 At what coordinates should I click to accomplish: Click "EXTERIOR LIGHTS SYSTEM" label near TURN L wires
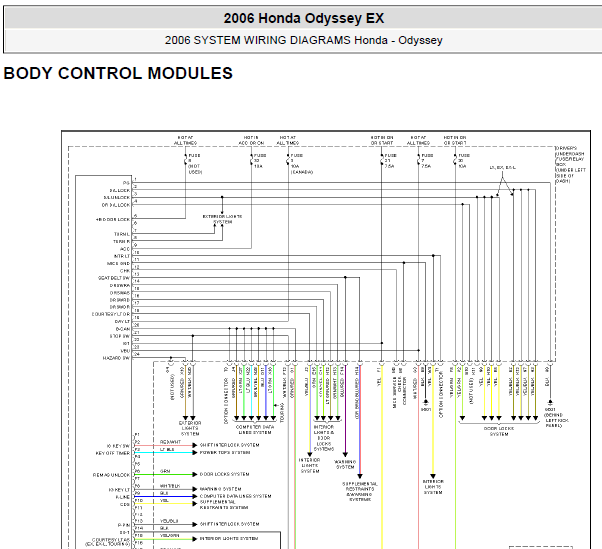pyautogui.click(x=223, y=219)
